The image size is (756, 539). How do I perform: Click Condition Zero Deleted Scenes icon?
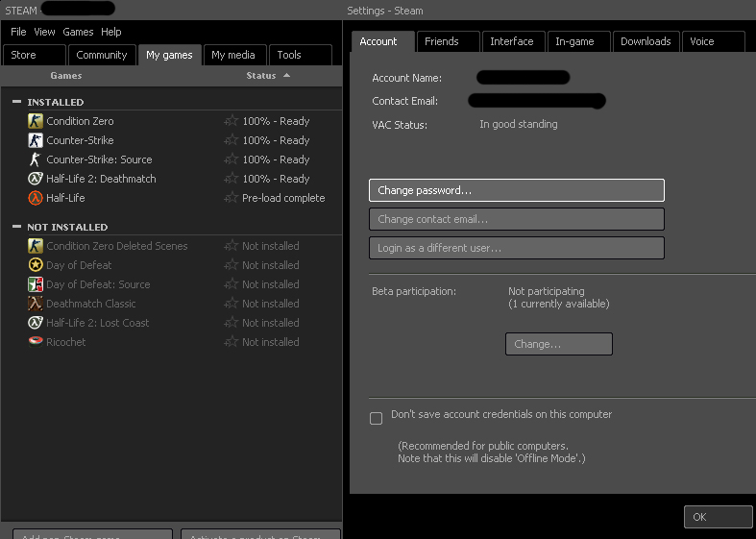(x=36, y=246)
